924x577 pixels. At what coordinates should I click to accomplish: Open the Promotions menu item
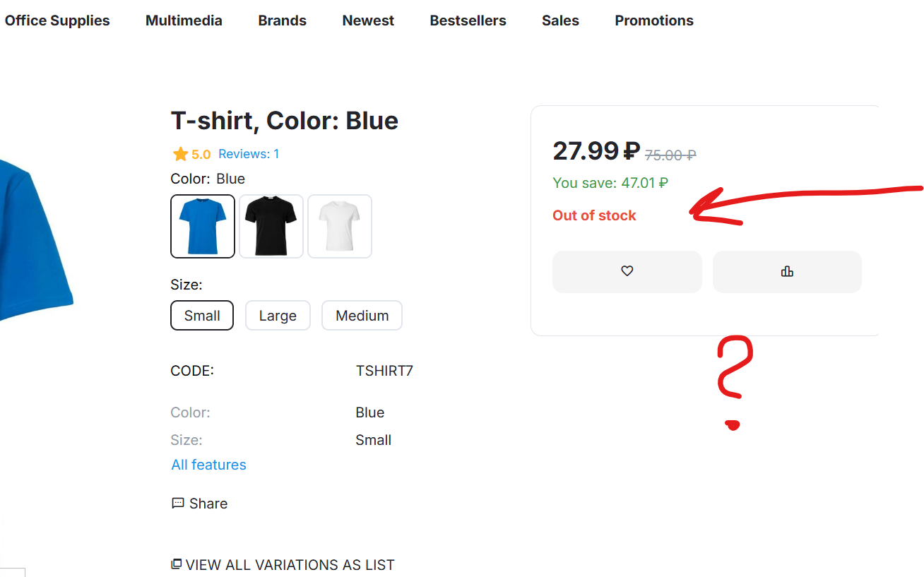[x=653, y=20]
